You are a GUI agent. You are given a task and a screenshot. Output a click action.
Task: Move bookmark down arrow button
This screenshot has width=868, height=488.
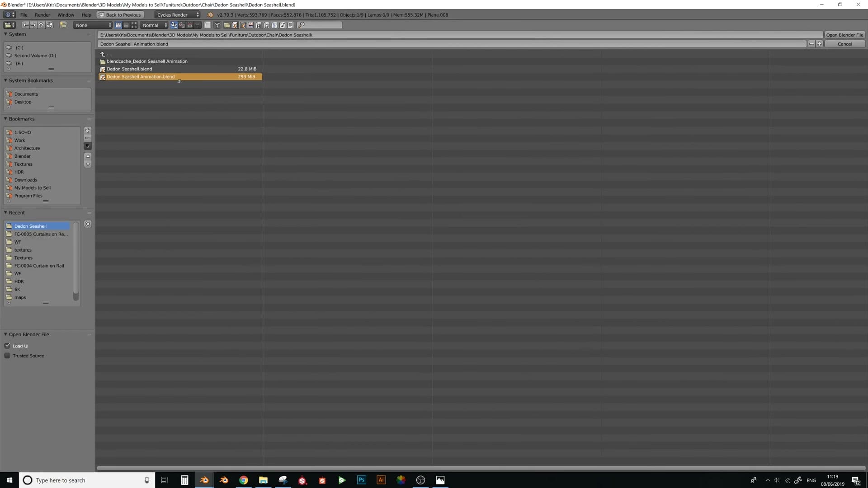pos(88,164)
